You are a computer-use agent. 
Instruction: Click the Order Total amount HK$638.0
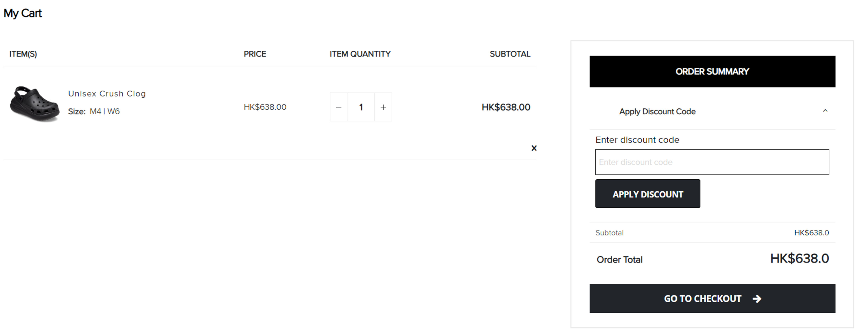point(799,259)
